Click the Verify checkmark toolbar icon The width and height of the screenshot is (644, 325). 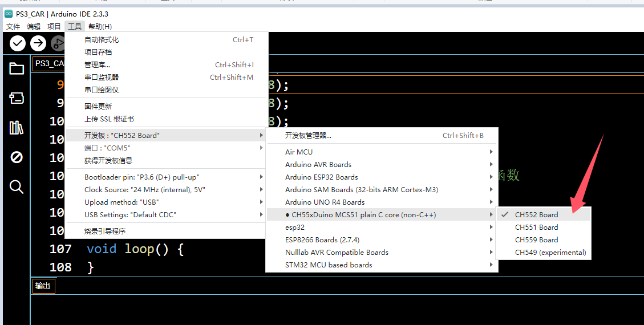click(x=18, y=43)
